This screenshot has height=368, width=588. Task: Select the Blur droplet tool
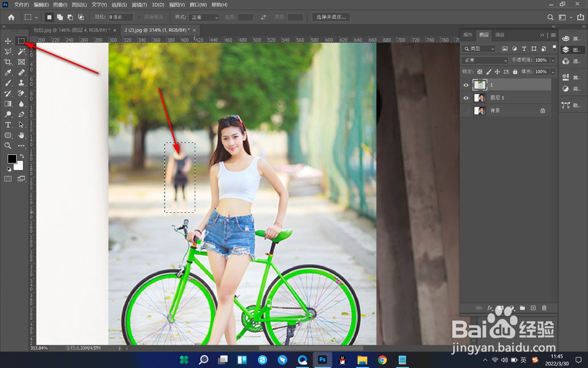pyautogui.click(x=21, y=104)
